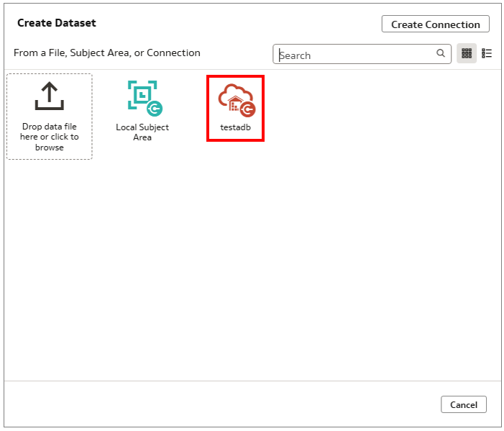Click the teal bracket frame of the Subject Area icon
Screen dimensions: 504x431
pos(132,85)
